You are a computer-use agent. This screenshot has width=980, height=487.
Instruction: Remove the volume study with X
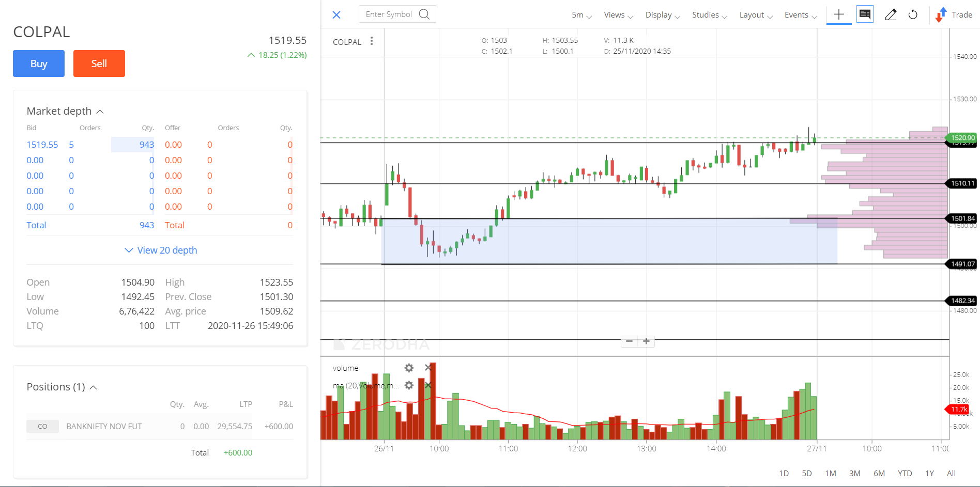(x=428, y=368)
